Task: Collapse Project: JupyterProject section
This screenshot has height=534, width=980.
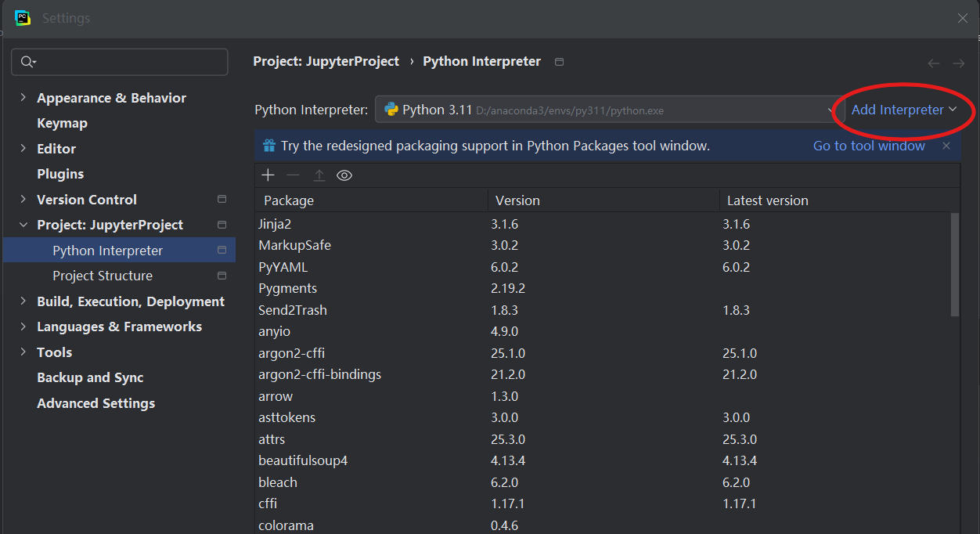Action: click(23, 225)
